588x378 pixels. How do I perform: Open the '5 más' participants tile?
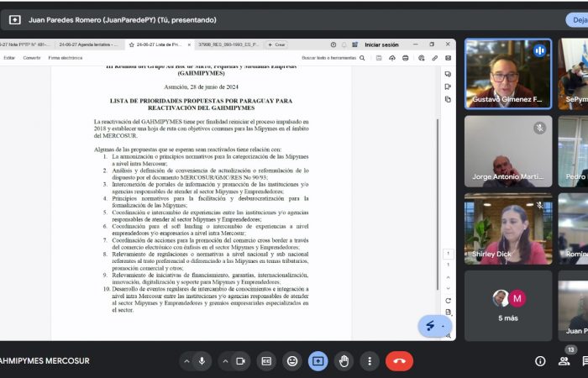[x=508, y=306]
